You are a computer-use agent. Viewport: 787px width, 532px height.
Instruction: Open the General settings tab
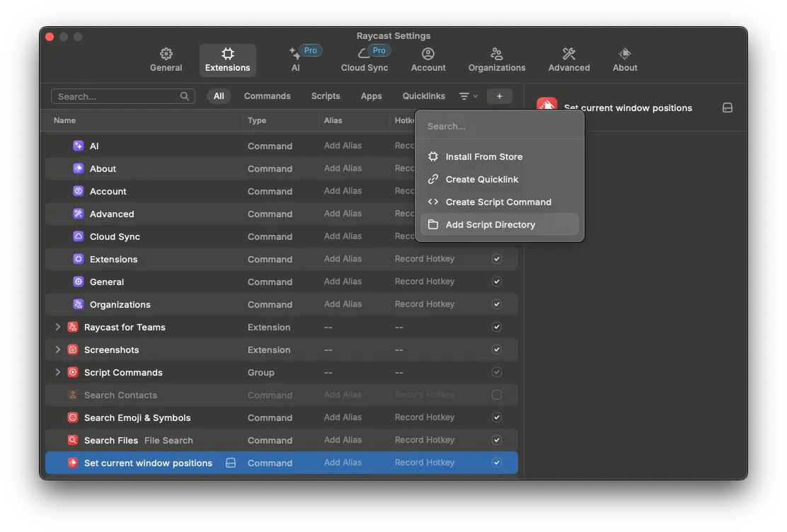(166, 60)
